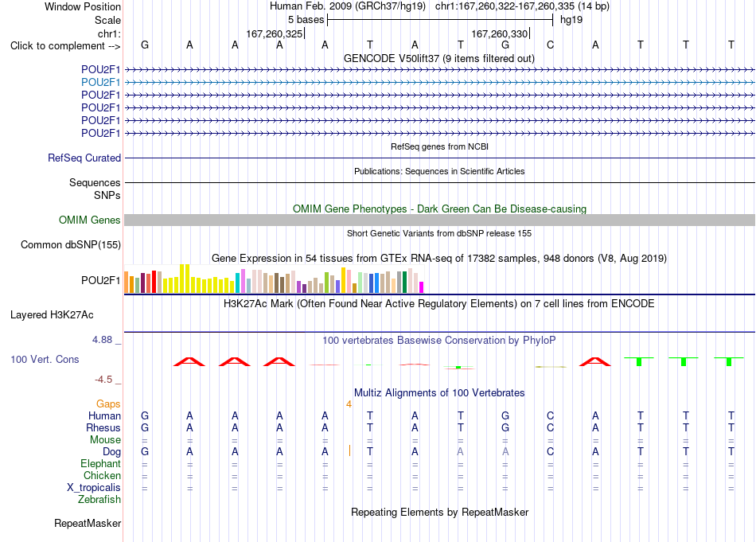Click the hg19 text beside the scale bar

571,20
